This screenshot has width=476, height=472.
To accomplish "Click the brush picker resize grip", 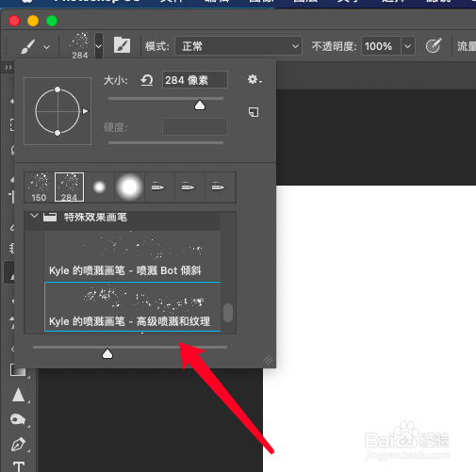I will [268, 360].
